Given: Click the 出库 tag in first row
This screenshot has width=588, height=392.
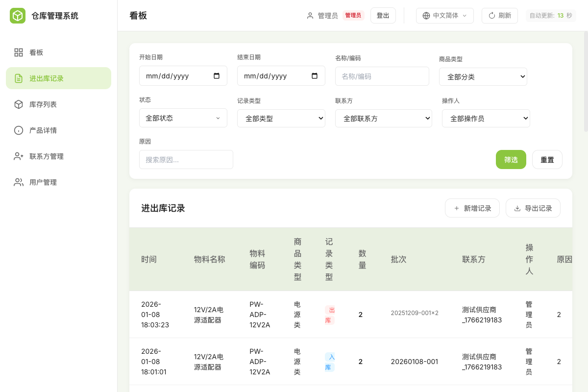Looking at the screenshot, I should (330, 315).
